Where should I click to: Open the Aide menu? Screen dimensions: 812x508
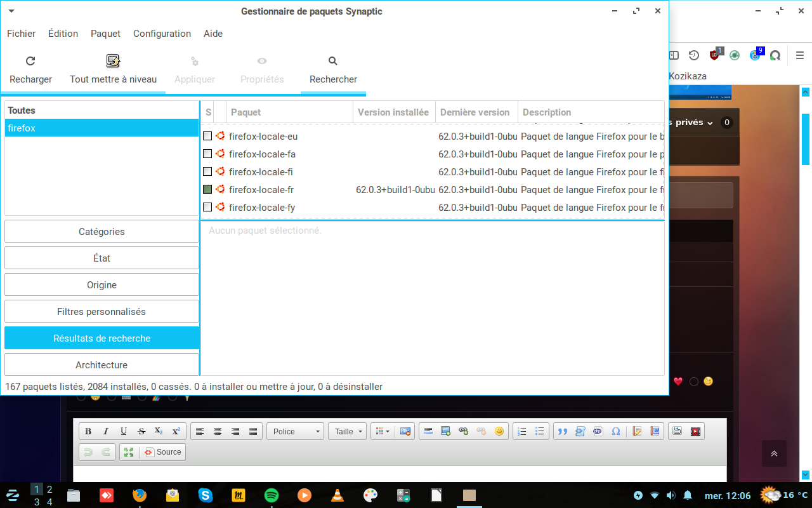[213, 34]
